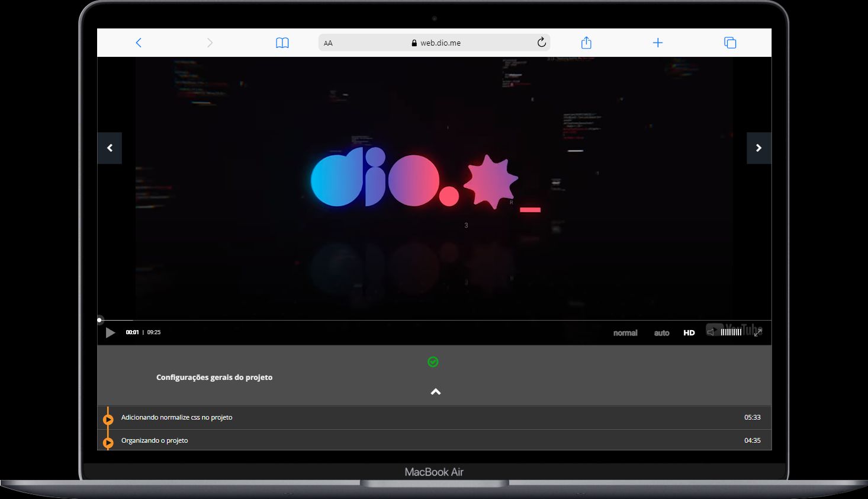Viewport: 868px width, 499px height.
Task: Click play icon beside Organizando o projeto
Action: (108, 443)
